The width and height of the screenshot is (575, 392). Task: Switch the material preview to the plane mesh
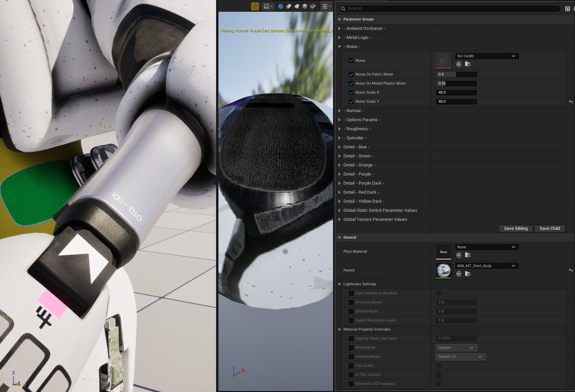tap(297, 6)
